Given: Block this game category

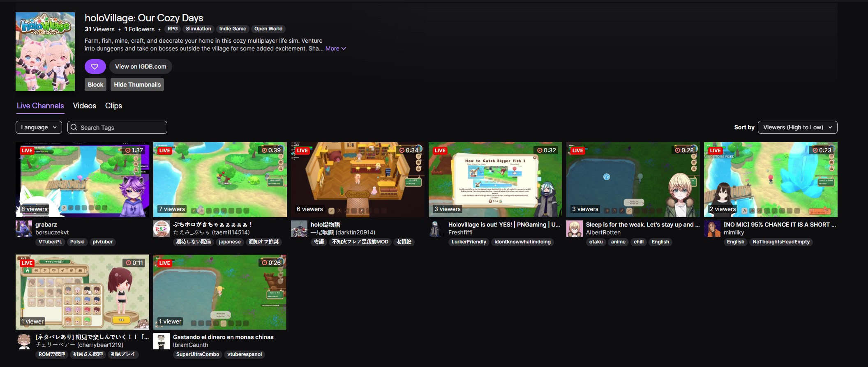Looking at the screenshot, I should (95, 85).
